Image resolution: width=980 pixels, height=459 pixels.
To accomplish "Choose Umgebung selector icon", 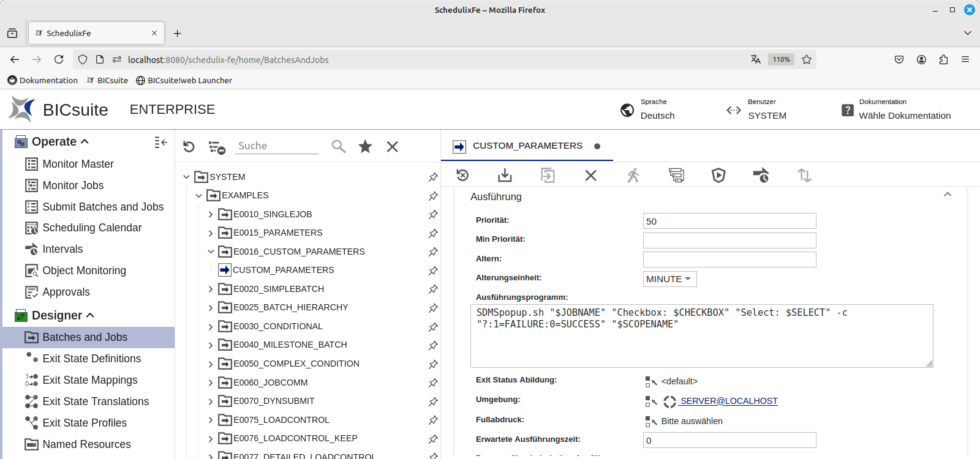I will point(650,401).
